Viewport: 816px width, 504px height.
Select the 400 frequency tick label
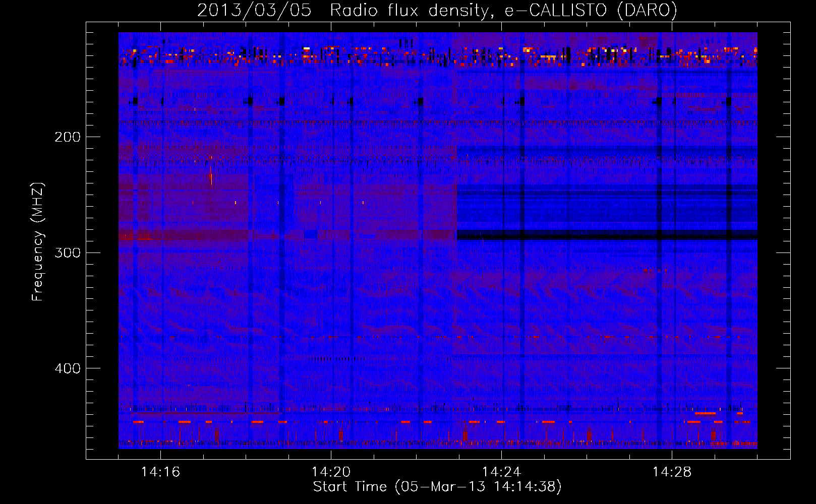click(68, 368)
